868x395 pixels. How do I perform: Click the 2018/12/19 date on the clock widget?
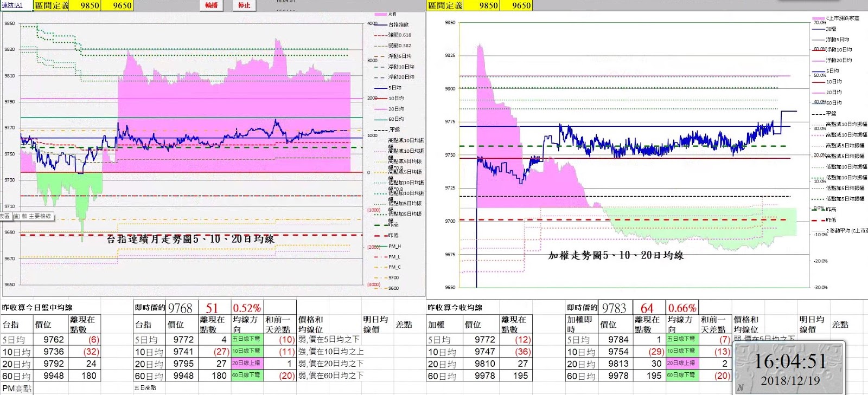789,380
